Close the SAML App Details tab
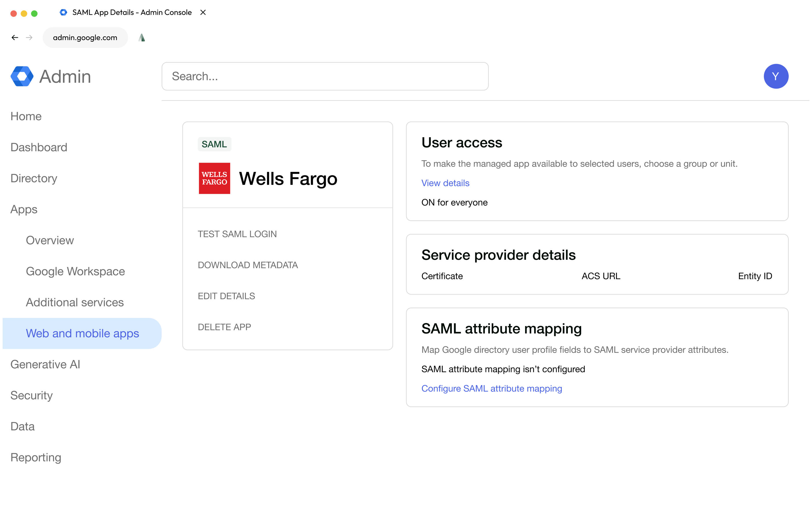 coord(203,12)
